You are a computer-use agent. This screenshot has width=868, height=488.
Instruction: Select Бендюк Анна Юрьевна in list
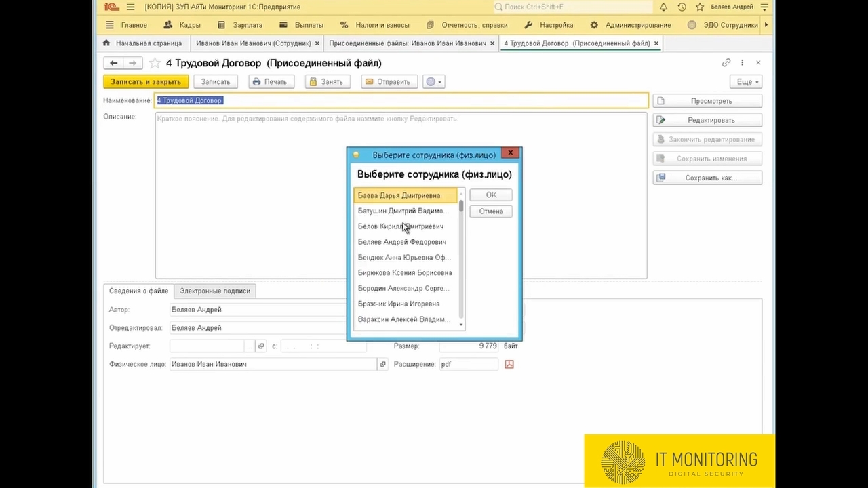406,258
